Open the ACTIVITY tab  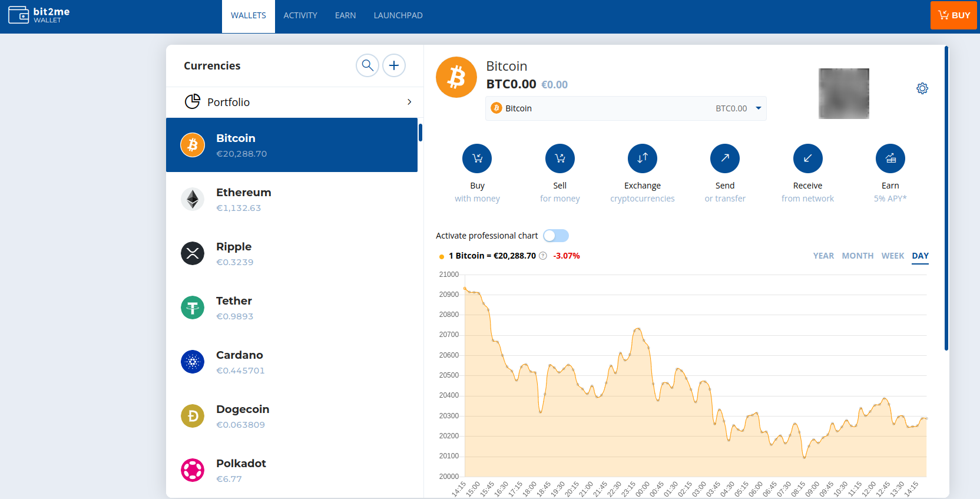(x=300, y=16)
